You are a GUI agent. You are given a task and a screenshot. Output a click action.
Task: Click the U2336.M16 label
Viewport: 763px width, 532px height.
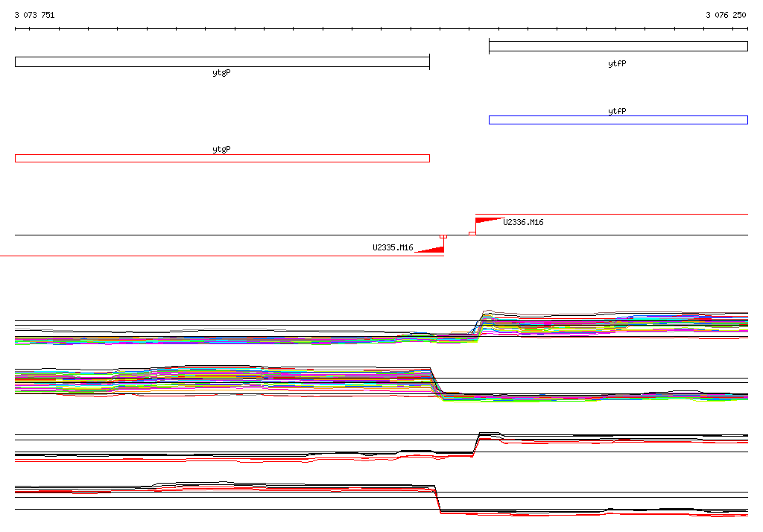[x=523, y=223]
